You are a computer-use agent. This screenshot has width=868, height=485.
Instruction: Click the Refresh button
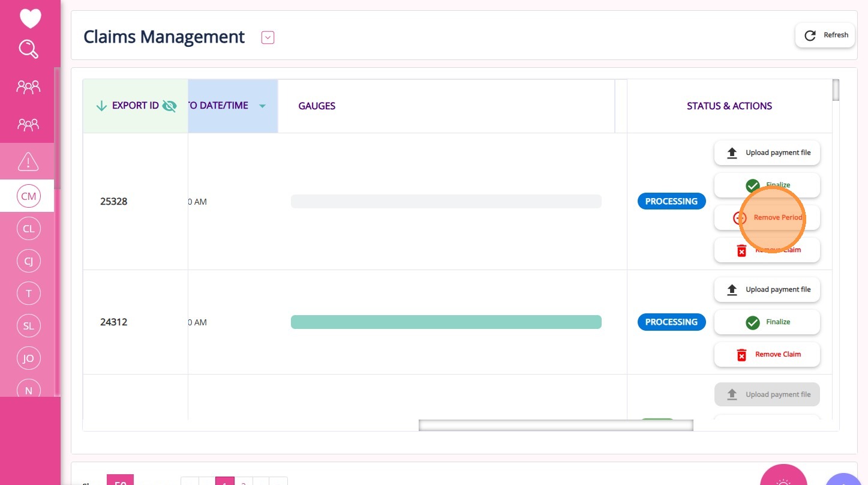(825, 35)
